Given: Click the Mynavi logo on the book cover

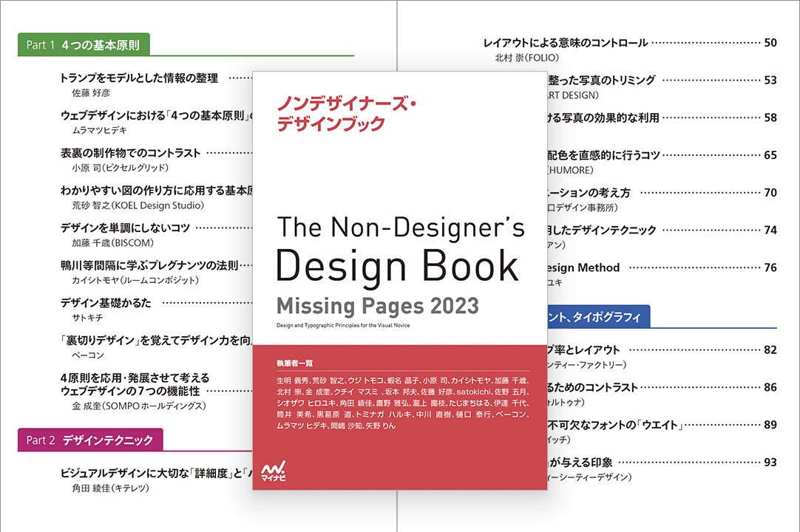Looking at the screenshot, I should (x=274, y=471).
